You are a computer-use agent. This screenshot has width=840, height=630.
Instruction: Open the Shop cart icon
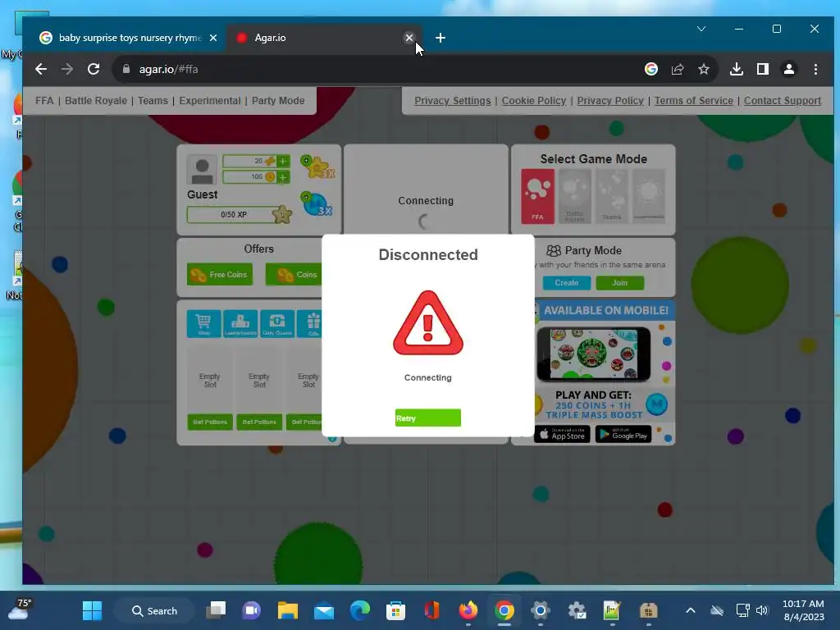(x=203, y=323)
